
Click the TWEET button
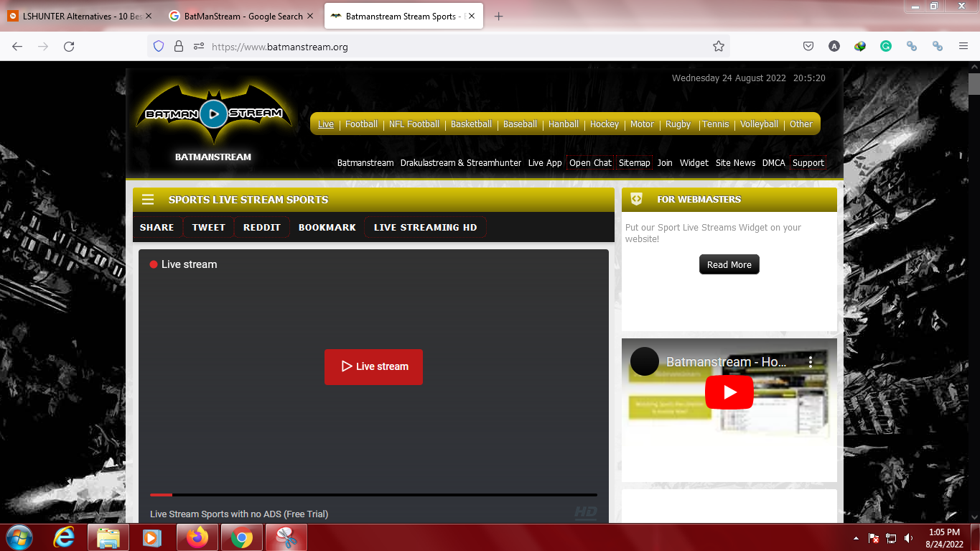[x=209, y=227]
